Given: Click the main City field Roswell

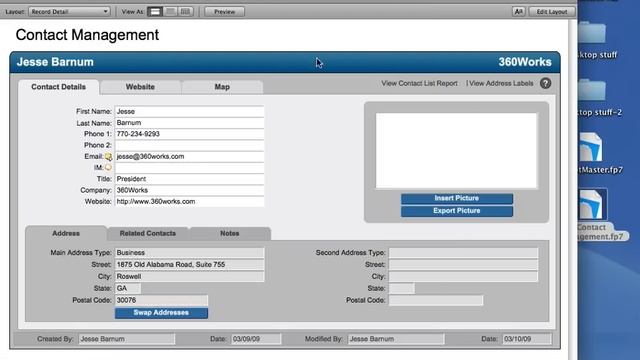Looking at the screenshot, I should [189, 276].
